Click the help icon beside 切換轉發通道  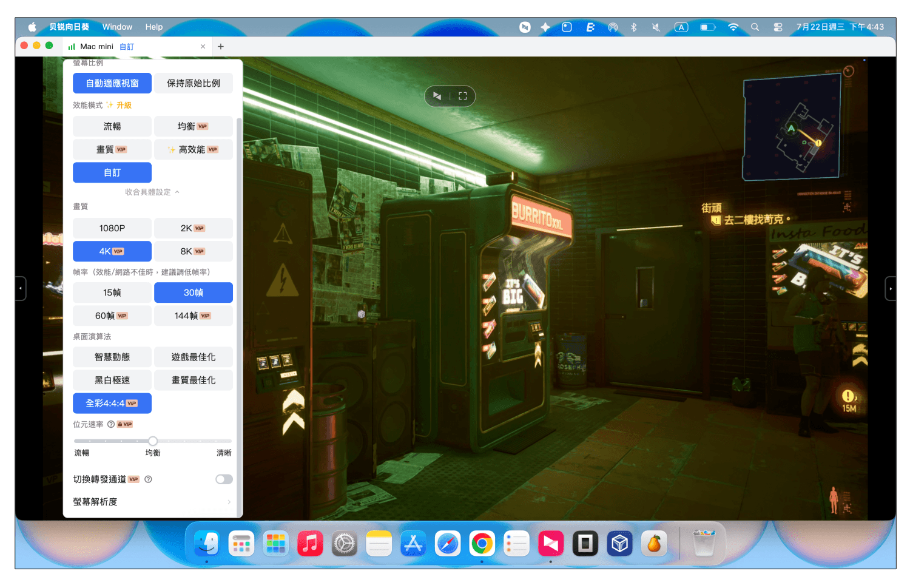pyautogui.click(x=148, y=479)
